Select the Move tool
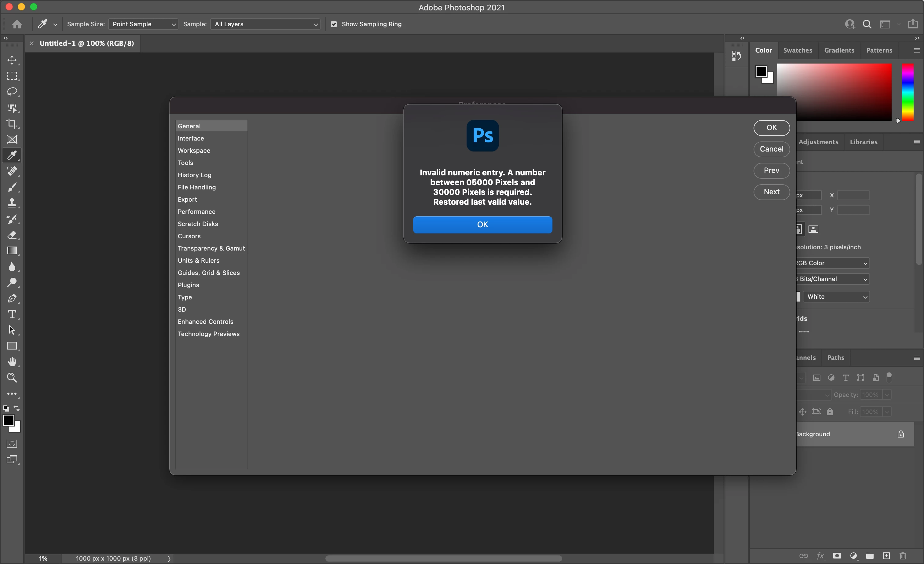924x564 pixels. (12, 60)
